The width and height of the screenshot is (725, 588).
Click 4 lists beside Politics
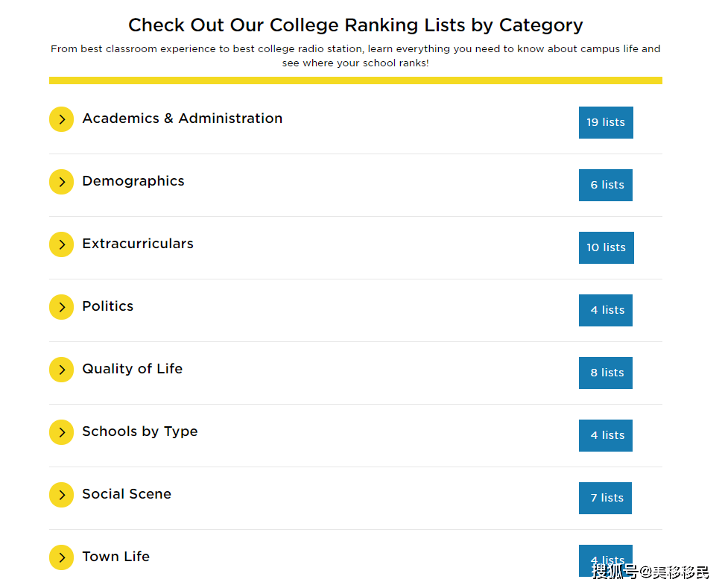coord(605,311)
